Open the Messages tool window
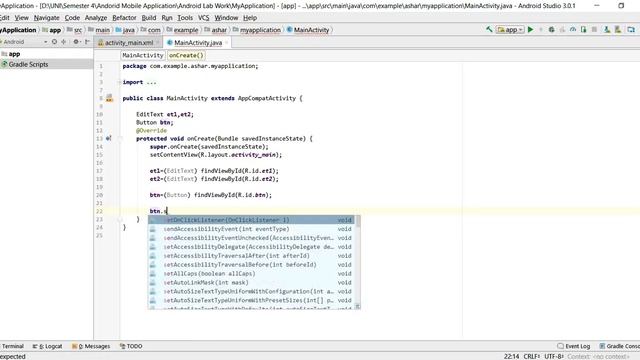 tap(91, 346)
